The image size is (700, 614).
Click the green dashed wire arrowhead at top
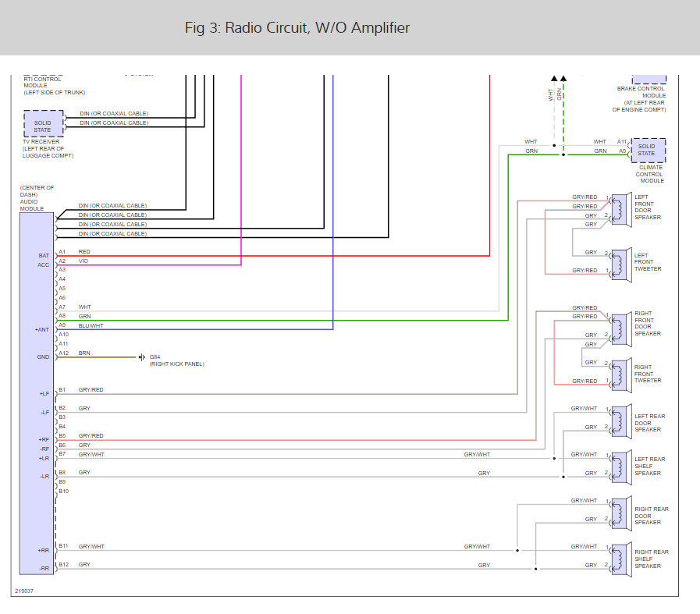(x=563, y=79)
